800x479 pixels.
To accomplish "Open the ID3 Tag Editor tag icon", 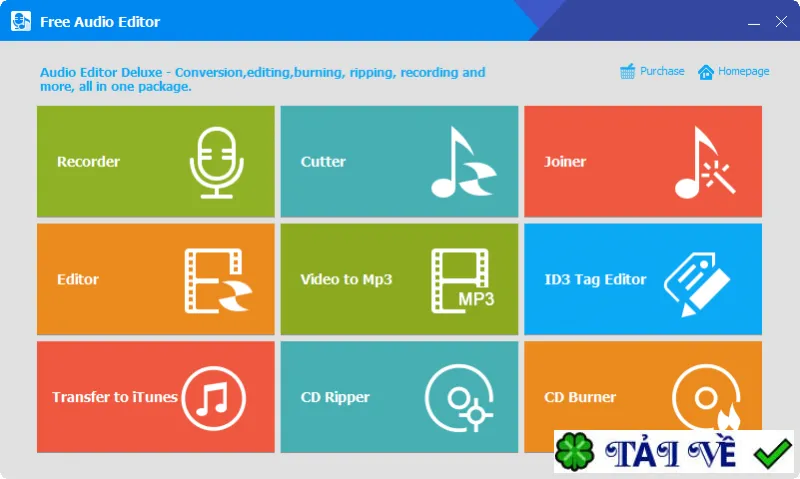I will pos(697,284).
